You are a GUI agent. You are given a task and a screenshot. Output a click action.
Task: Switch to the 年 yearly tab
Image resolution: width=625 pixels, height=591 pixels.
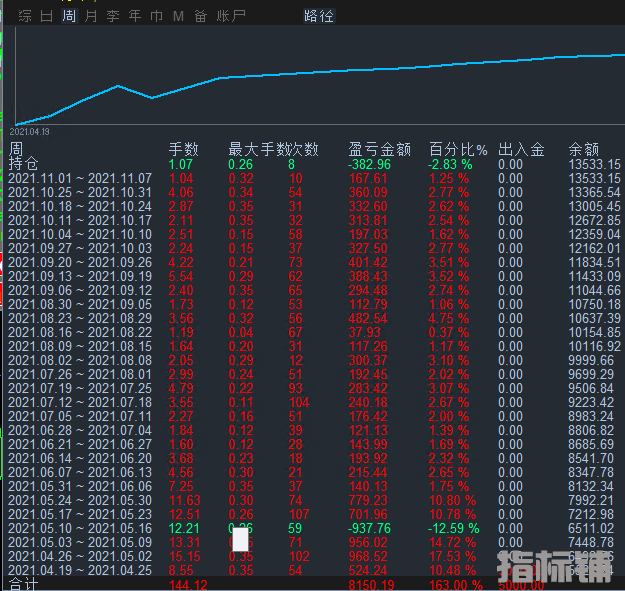coord(135,16)
